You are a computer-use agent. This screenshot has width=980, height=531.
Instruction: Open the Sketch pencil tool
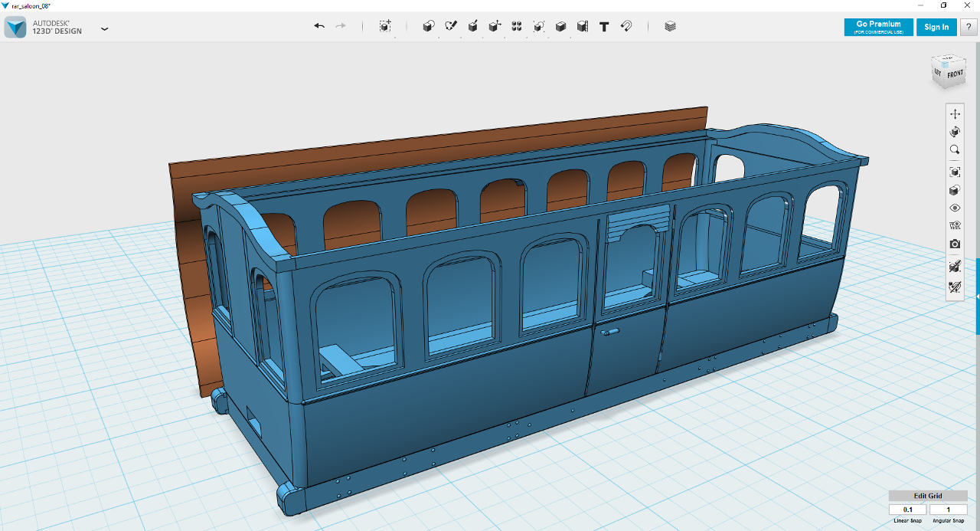click(x=451, y=26)
